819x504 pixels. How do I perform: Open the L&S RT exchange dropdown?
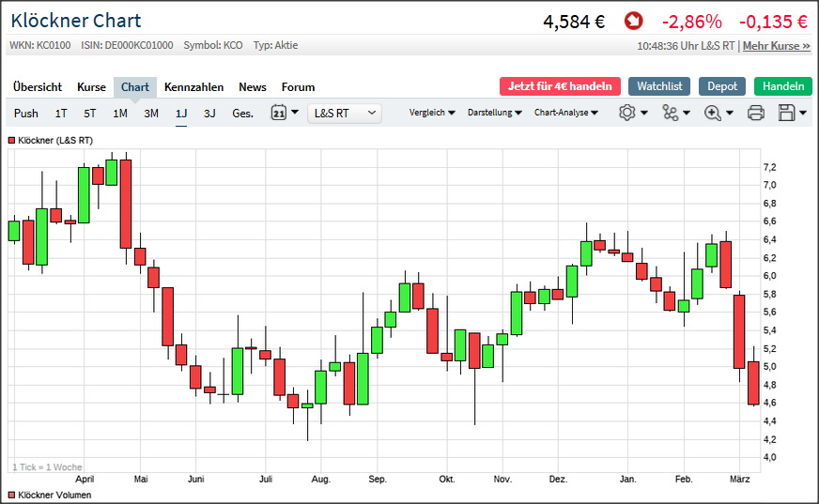coord(345,113)
